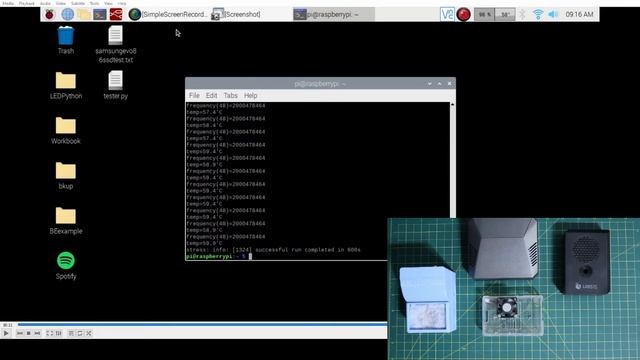This screenshot has height=360, width=640.
Task: Open the Wi-Fi network menu
Action: point(538,14)
